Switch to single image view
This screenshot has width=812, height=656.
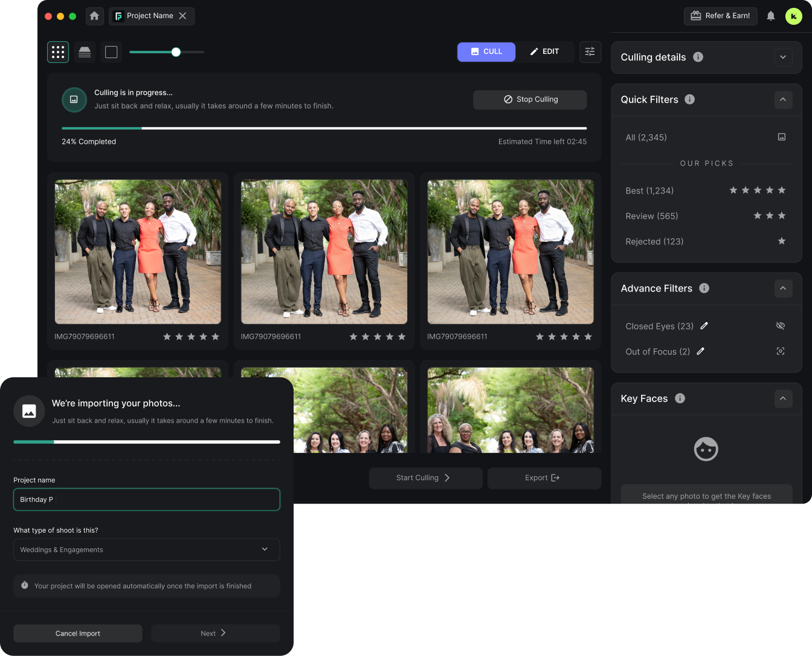pos(111,52)
